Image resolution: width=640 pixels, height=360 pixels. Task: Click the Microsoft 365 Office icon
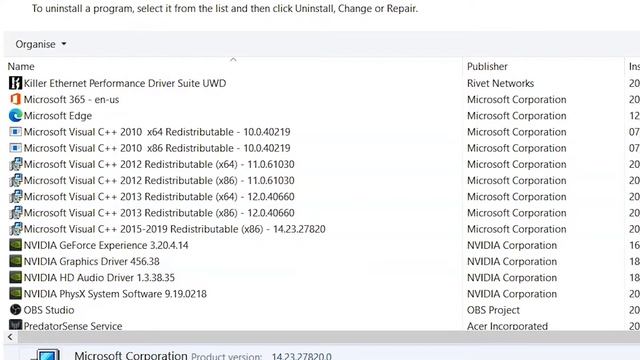(x=15, y=100)
